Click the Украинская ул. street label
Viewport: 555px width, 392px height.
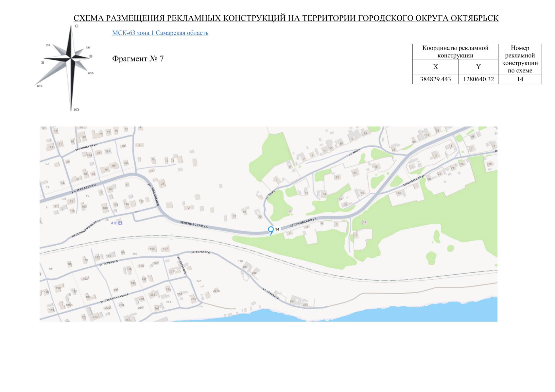coord(86,147)
